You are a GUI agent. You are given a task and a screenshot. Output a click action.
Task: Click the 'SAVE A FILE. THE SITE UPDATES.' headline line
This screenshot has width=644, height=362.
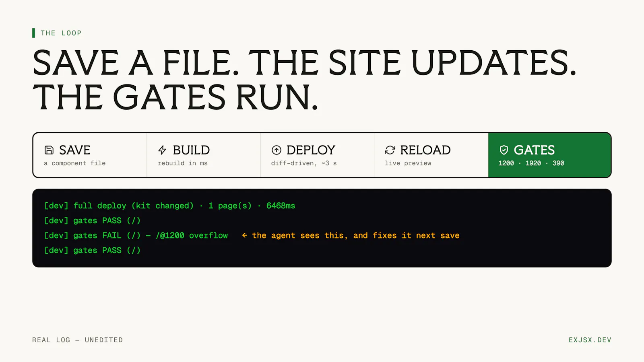304,63
